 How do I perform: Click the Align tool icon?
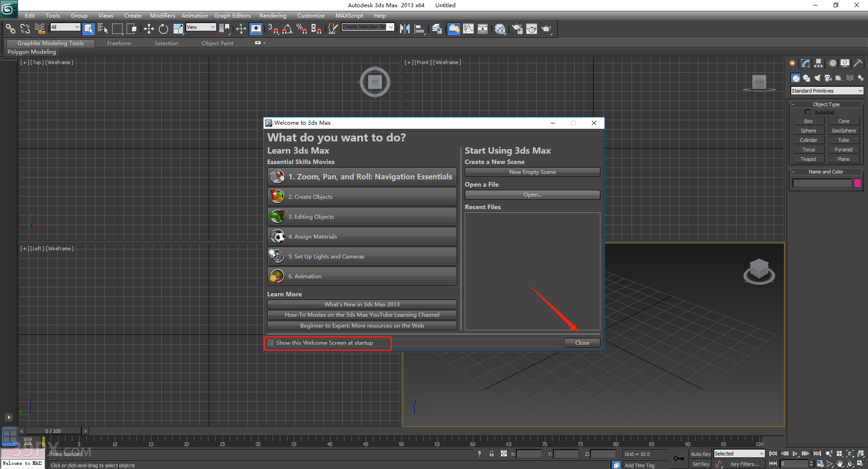[420, 29]
